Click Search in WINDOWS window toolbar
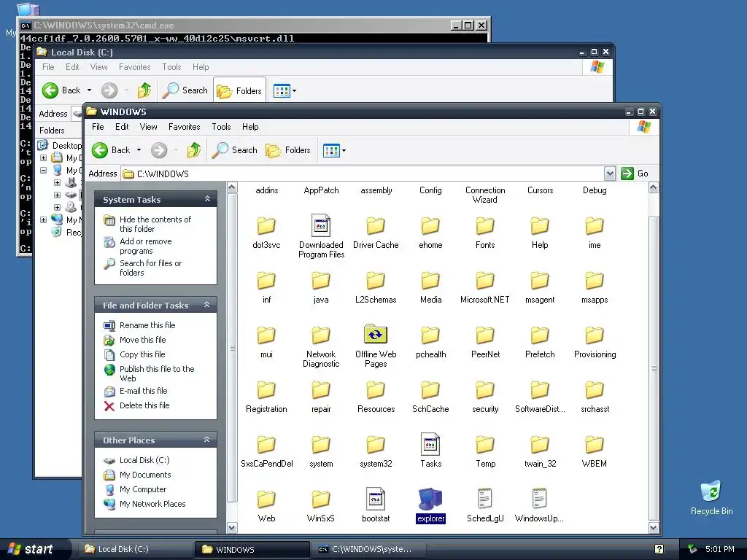 point(234,150)
